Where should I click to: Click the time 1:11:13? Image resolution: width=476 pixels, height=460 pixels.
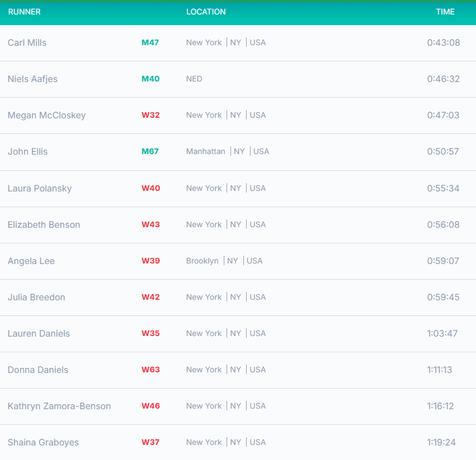[x=440, y=370]
